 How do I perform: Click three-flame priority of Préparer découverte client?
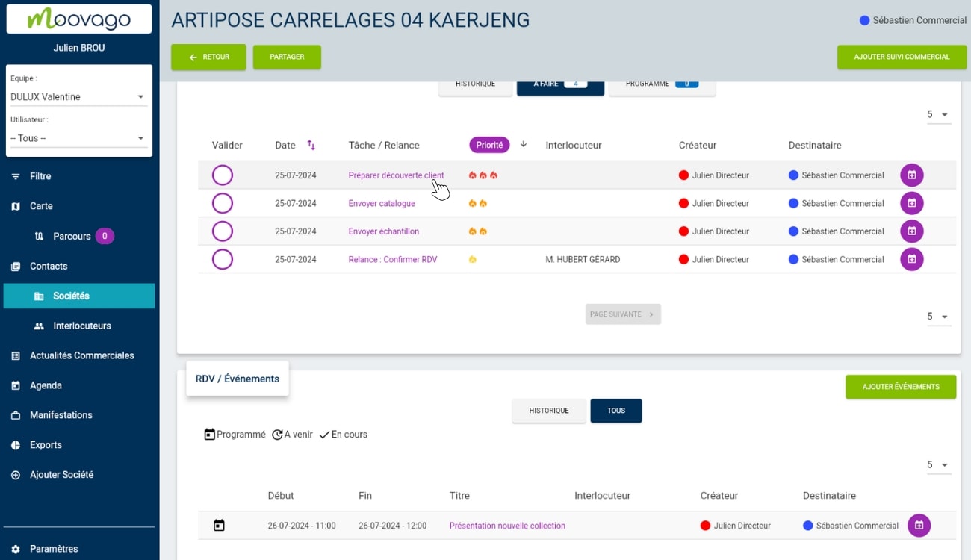(x=483, y=175)
